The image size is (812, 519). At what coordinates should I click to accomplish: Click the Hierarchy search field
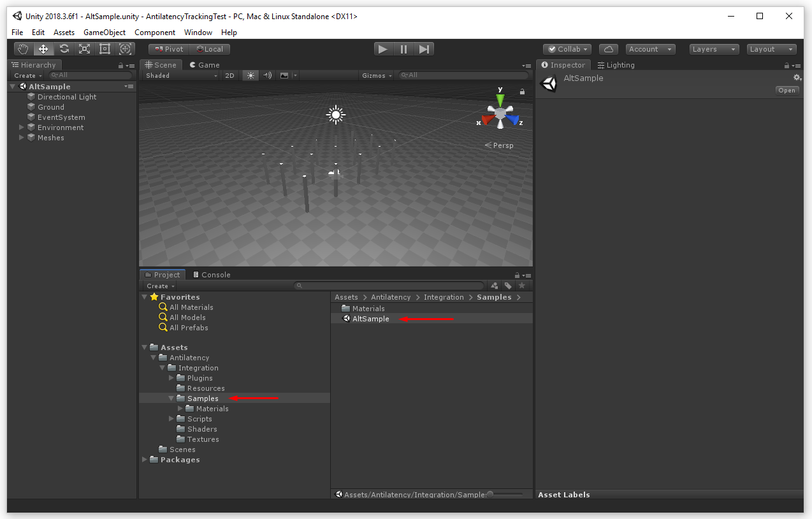click(91, 75)
